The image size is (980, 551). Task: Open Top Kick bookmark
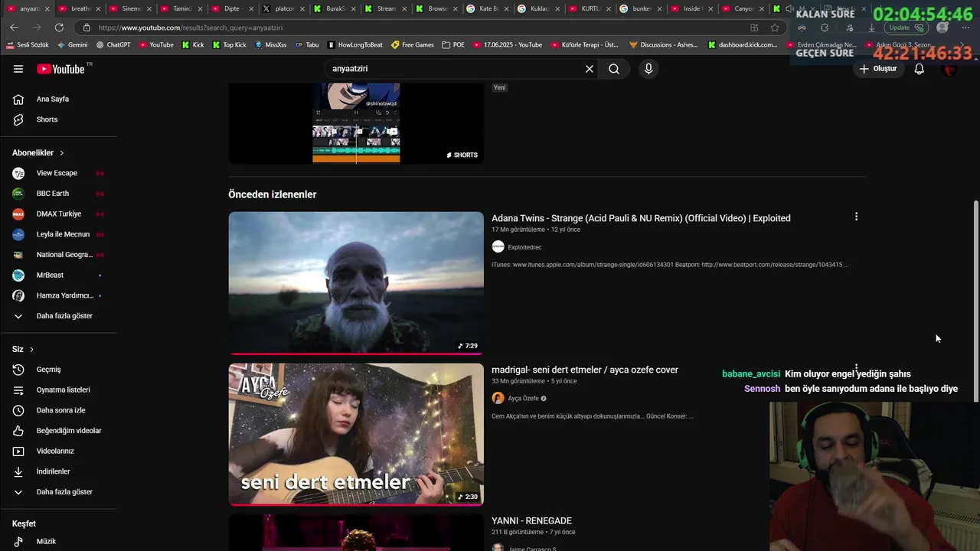(229, 45)
